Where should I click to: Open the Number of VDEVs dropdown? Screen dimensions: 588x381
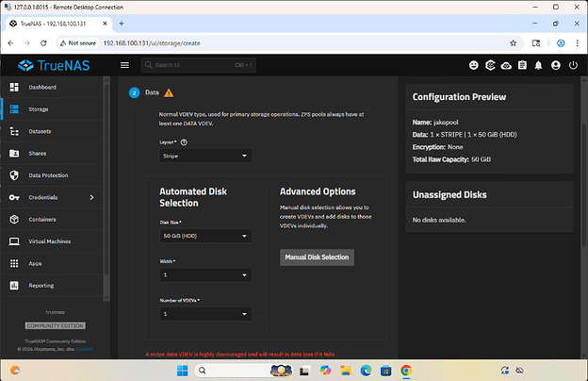point(205,314)
